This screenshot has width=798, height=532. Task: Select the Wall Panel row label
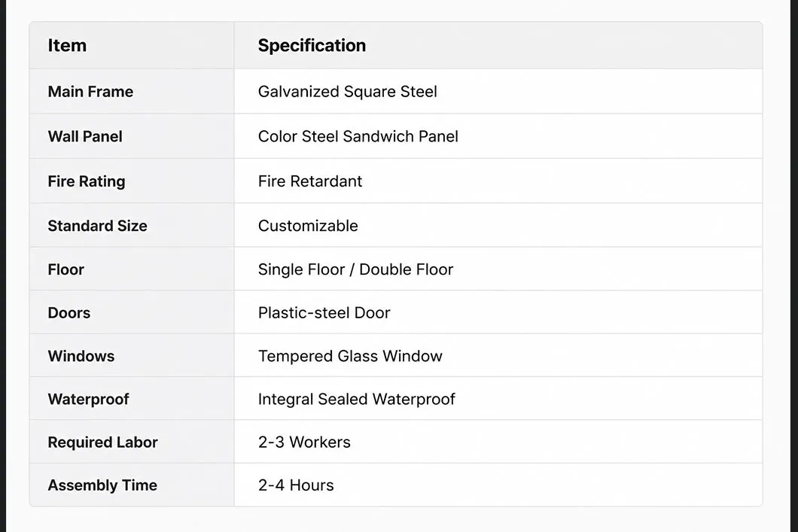[x=85, y=136]
